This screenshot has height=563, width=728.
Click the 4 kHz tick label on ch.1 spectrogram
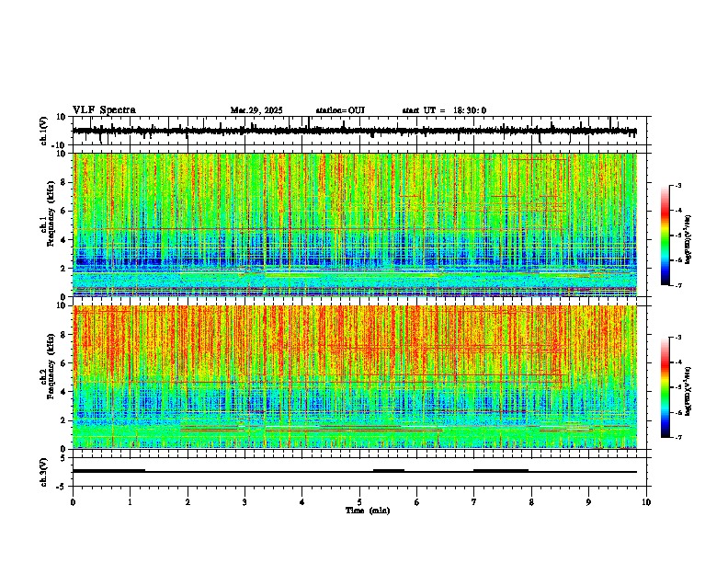click(63, 240)
